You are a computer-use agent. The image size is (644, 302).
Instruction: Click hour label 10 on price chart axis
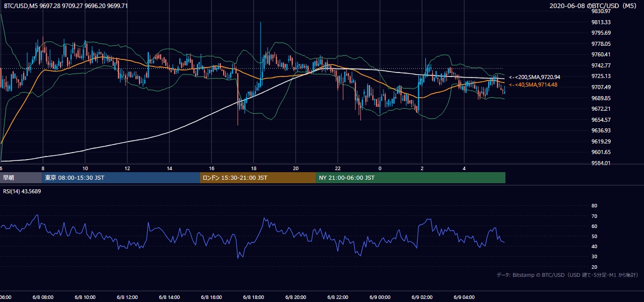coord(85,168)
